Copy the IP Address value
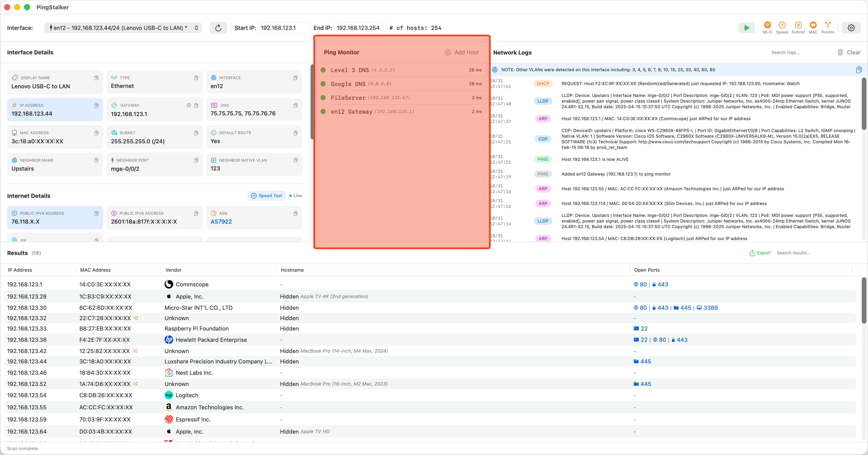This screenshot has width=868, height=455. tap(96, 105)
